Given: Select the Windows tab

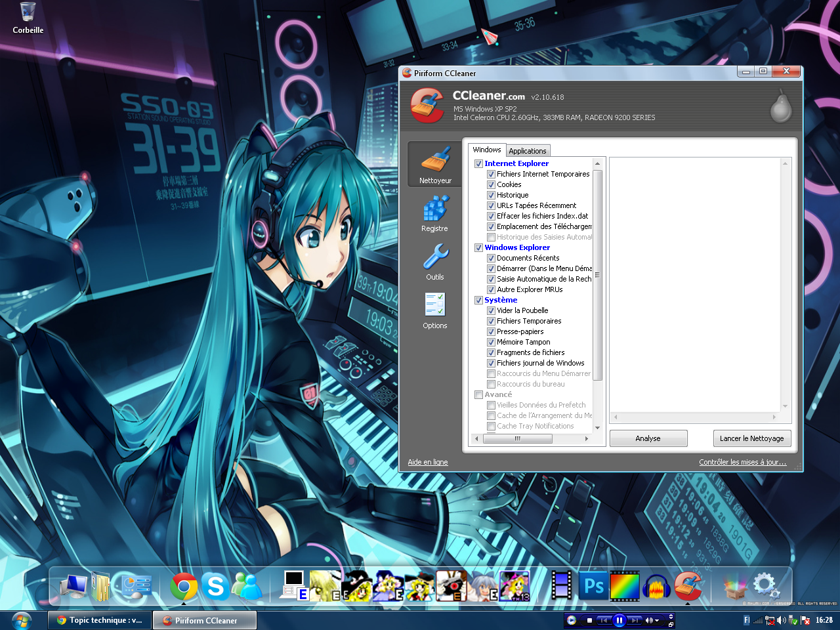Looking at the screenshot, I should click(x=487, y=150).
